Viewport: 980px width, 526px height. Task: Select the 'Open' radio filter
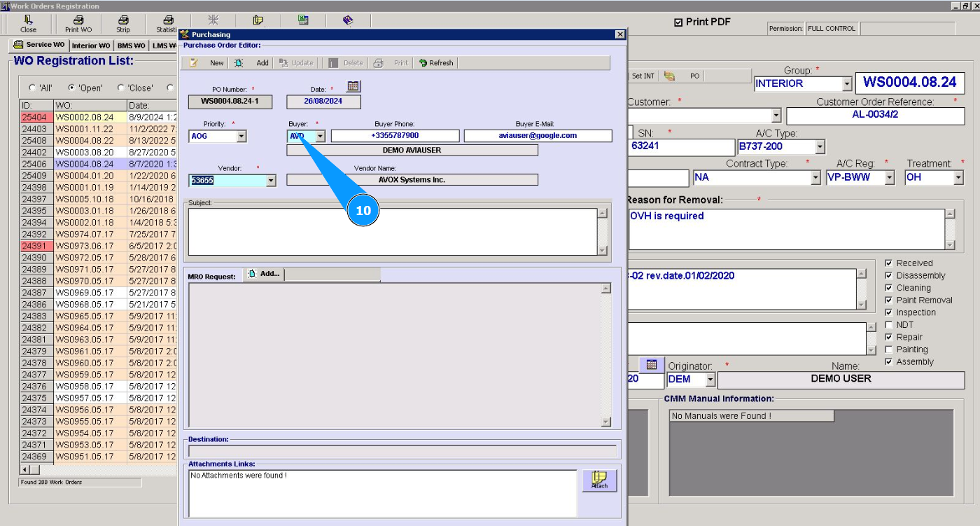click(71, 88)
